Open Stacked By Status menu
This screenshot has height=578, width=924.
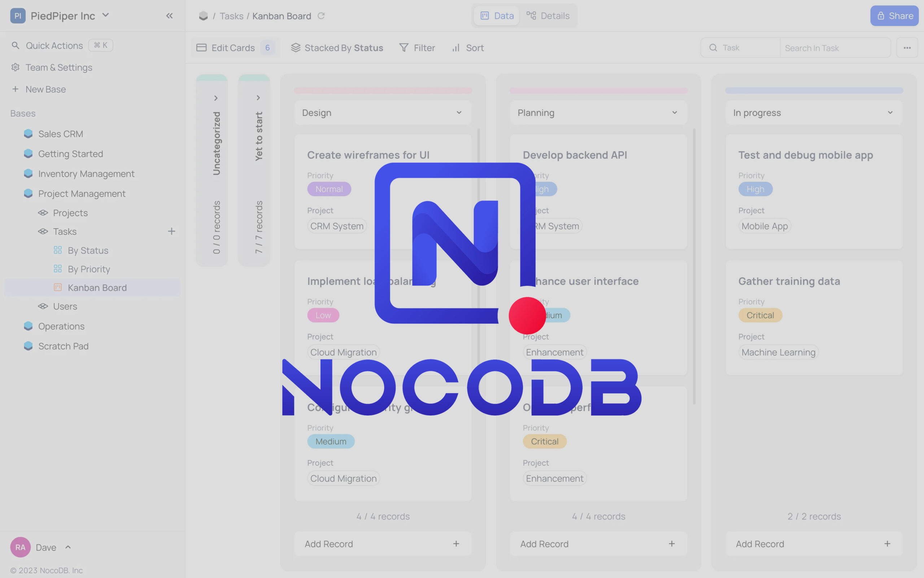coord(337,48)
